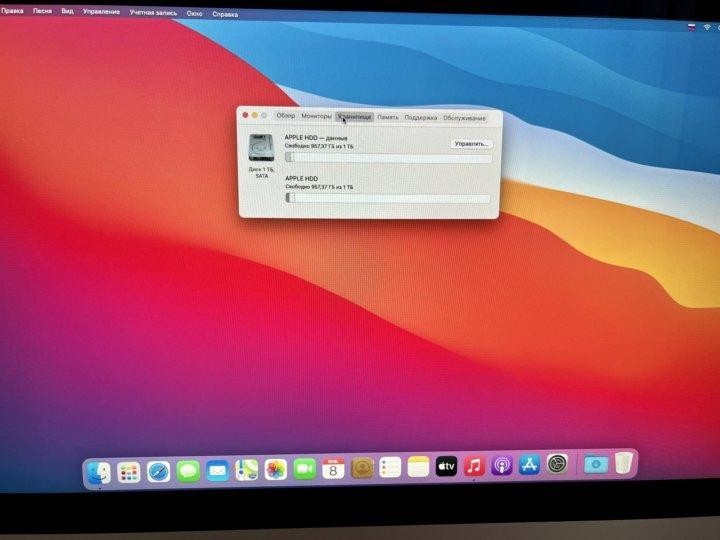Click the hard disk drive icon
Image resolution: width=720 pixels, height=540 pixels.
tap(261, 147)
